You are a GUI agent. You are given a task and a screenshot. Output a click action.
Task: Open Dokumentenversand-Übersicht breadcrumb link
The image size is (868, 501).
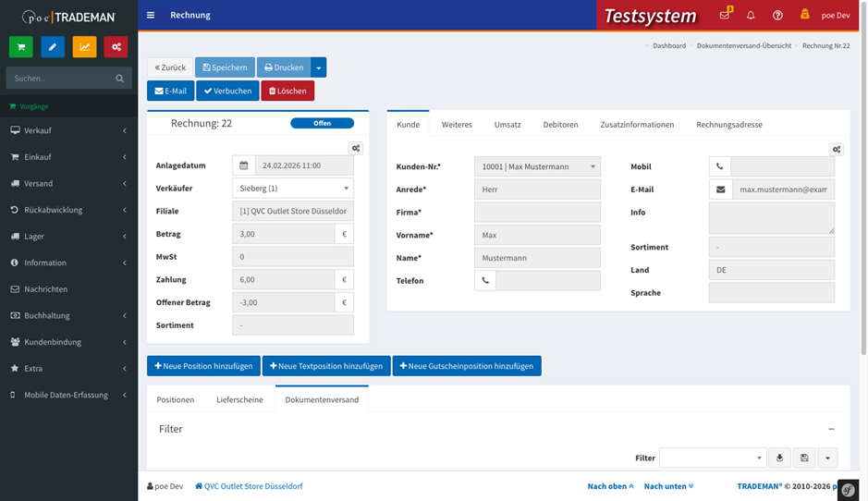744,46
